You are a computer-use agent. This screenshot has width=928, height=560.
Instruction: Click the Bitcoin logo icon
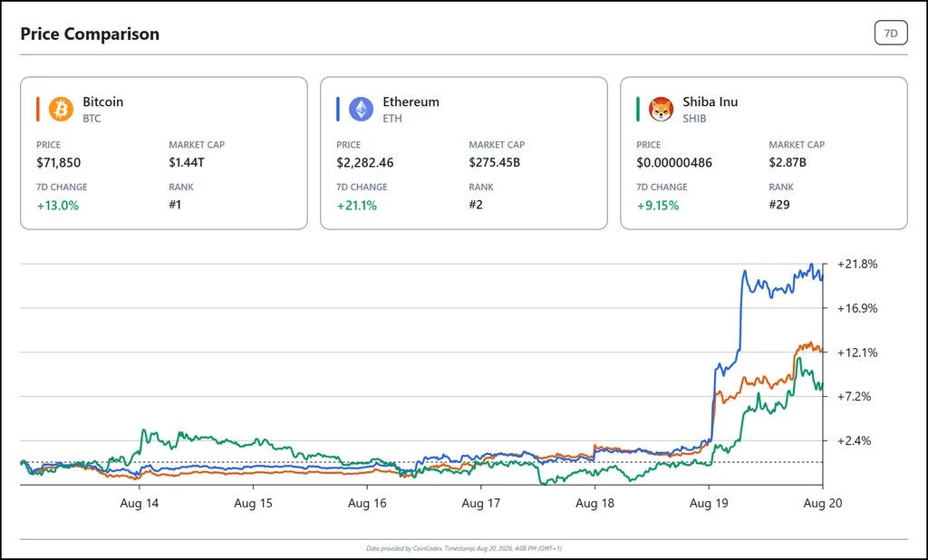[x=61, y=109]
